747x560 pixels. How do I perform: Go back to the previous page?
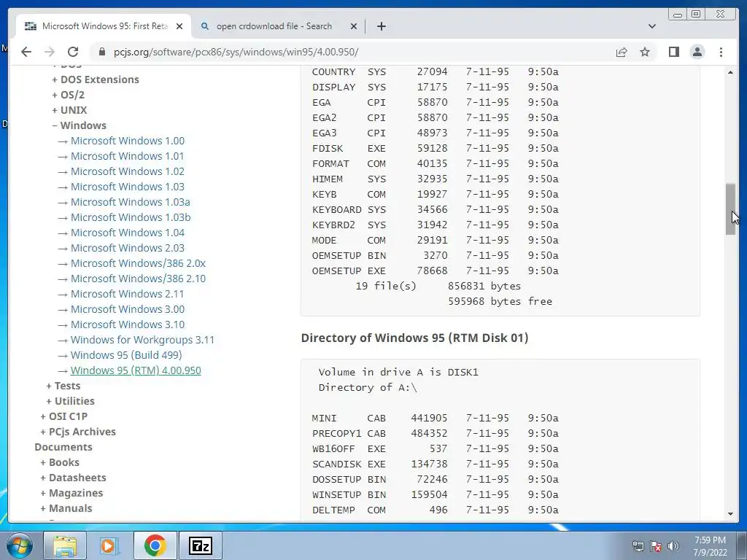tap(26, 52)
